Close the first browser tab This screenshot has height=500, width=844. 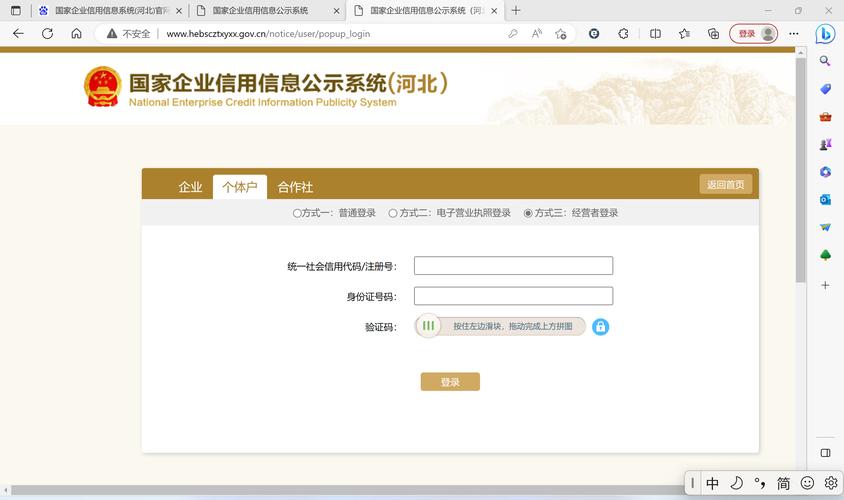[x=179, y=11]
